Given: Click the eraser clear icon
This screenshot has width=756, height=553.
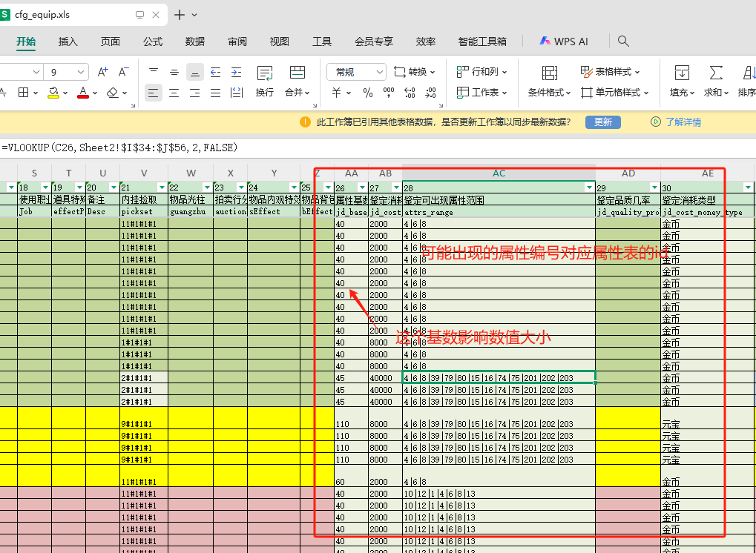Looking at the screenshot, I should [112, 93].
